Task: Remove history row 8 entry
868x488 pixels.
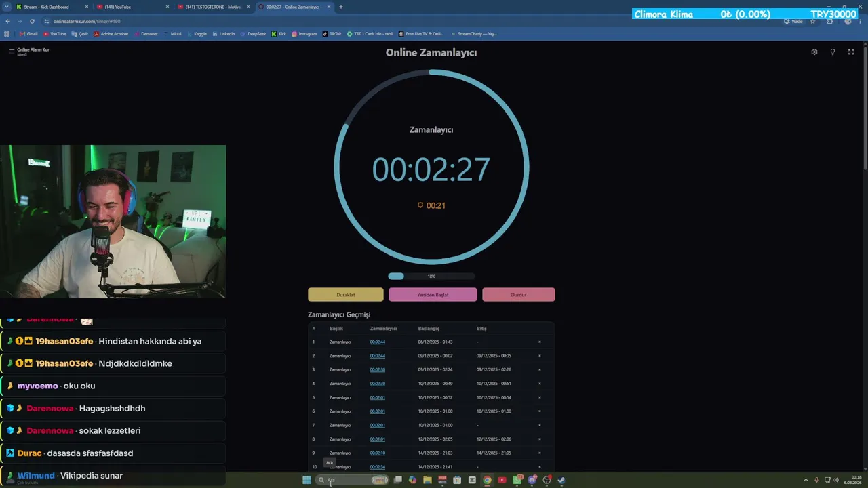Action: coord(540,439)
